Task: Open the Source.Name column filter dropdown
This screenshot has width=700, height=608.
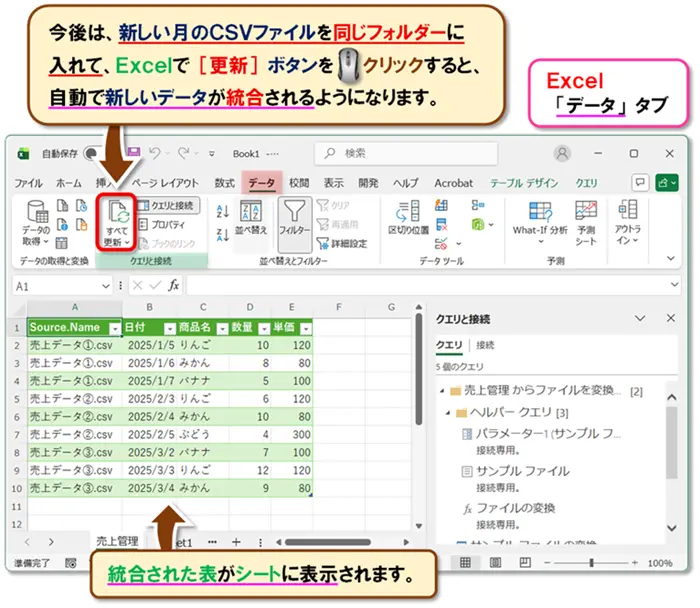Action: coord(115,329)
